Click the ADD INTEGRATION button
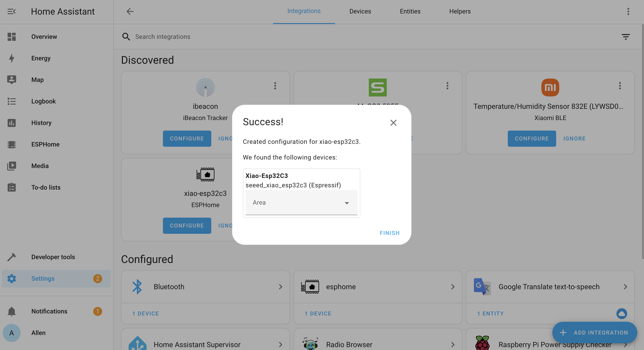Image resolution: width=644 pixels, height=350 pixels. [594, 332]
